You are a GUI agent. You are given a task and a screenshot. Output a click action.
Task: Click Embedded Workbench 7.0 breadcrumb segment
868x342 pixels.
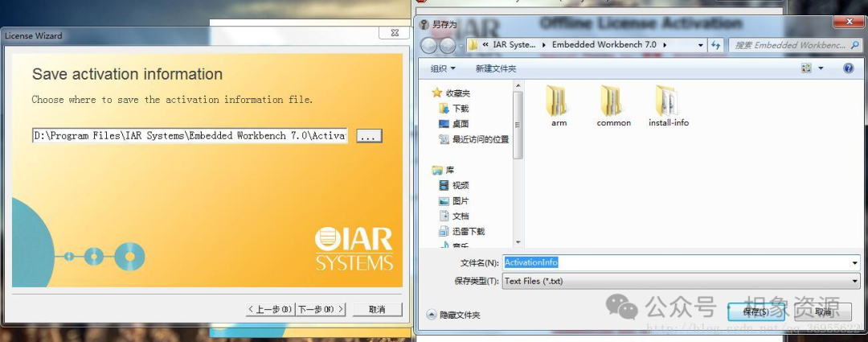click(604, 45)
